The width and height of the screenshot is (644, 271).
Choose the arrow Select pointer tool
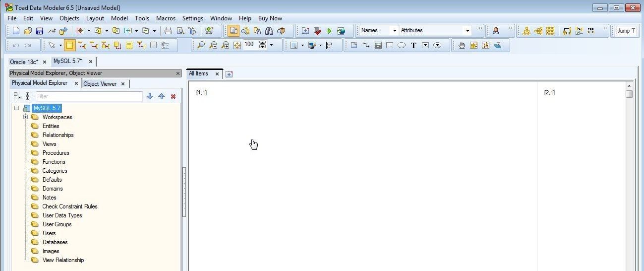pos(52,45)
